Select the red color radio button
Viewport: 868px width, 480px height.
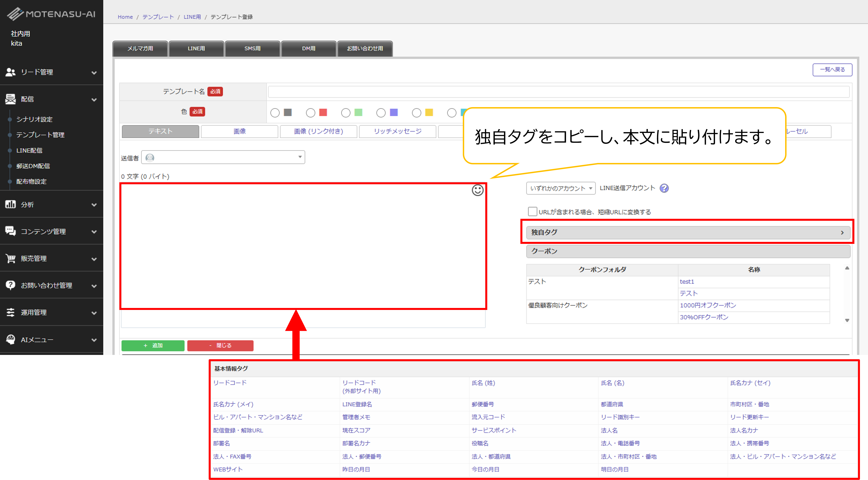tap(310, 113)
